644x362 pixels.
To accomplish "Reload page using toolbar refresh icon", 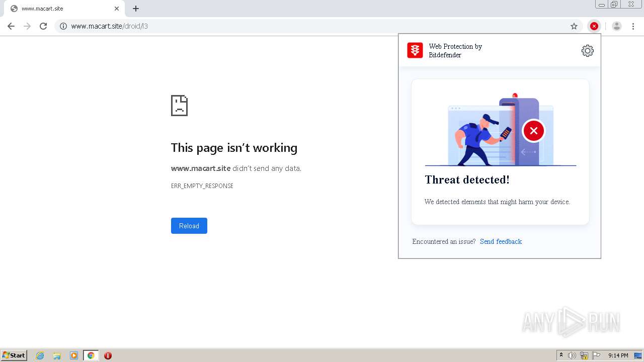I will [x=43, y=26].
